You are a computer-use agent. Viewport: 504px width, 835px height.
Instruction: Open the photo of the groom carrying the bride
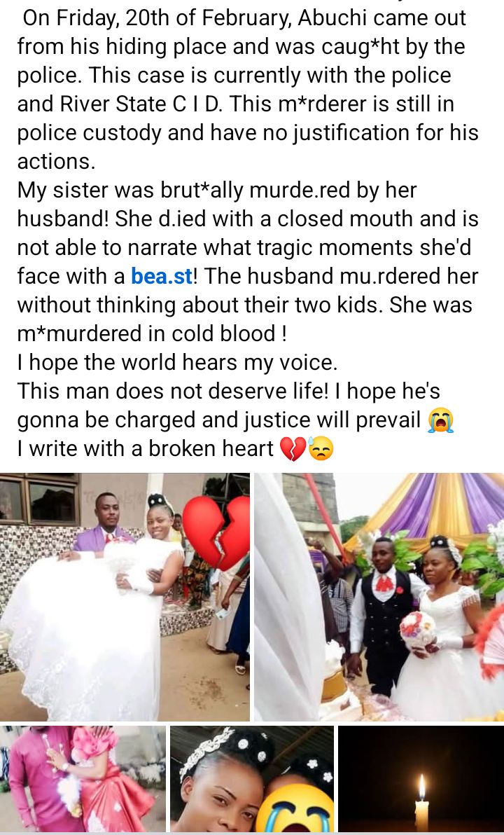pos(125,597)
